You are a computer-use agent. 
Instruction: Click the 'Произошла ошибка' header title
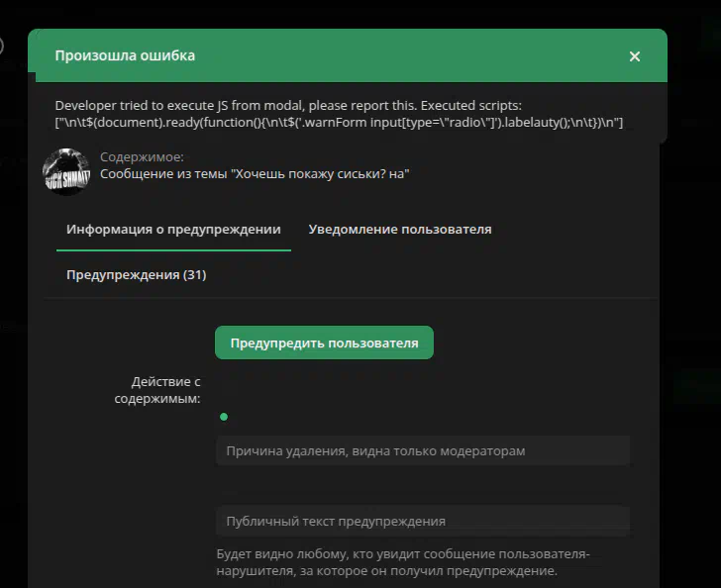tap(125, 55)
